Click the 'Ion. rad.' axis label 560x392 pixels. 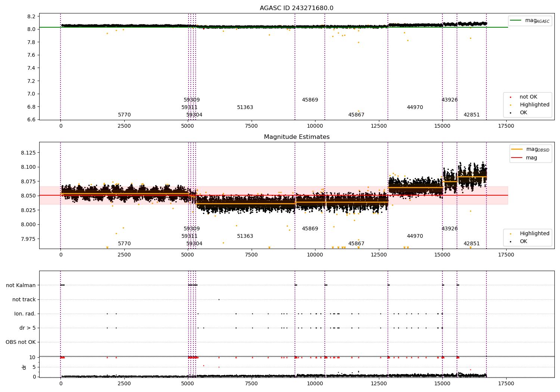25,314
